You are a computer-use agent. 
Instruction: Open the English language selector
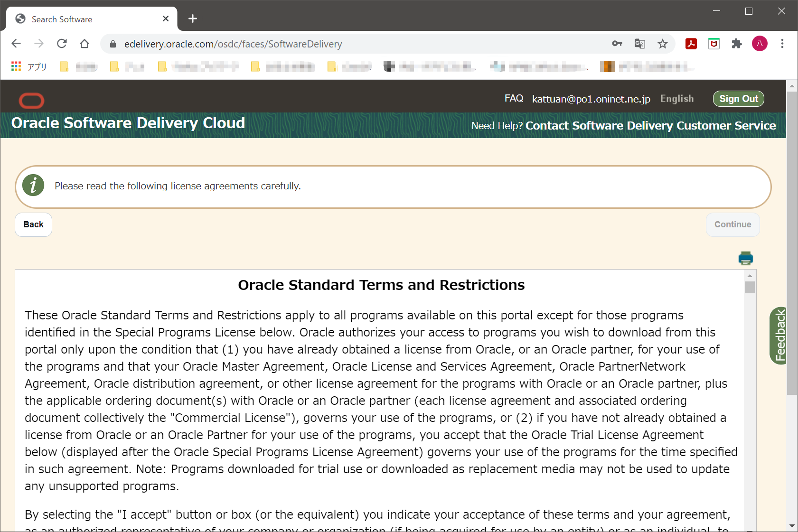coord(677,99)
